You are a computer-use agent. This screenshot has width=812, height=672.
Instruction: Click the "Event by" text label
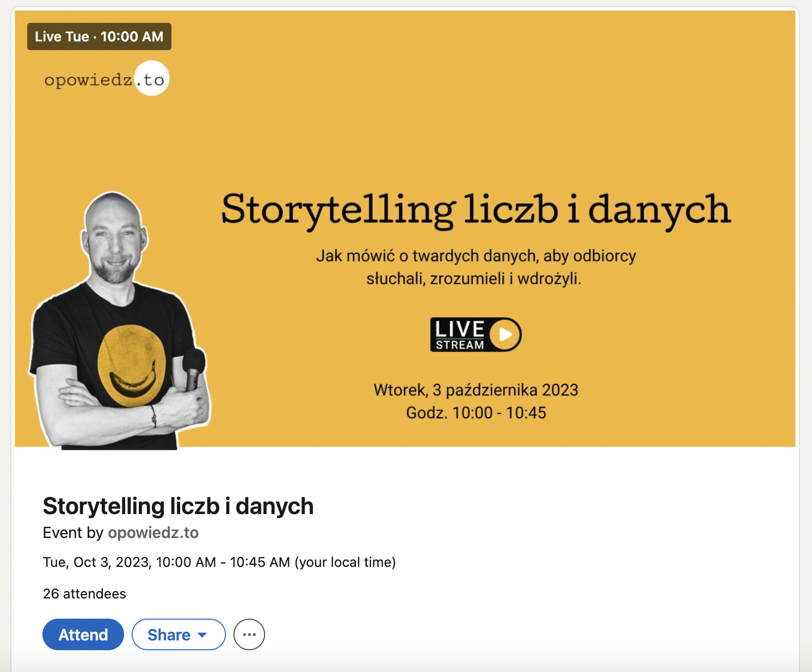73,533
